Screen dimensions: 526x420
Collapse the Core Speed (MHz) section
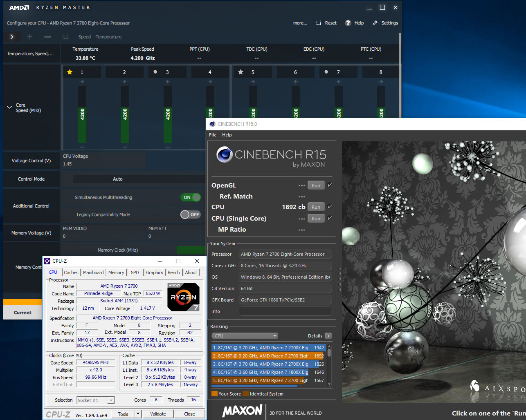point(9,107)
